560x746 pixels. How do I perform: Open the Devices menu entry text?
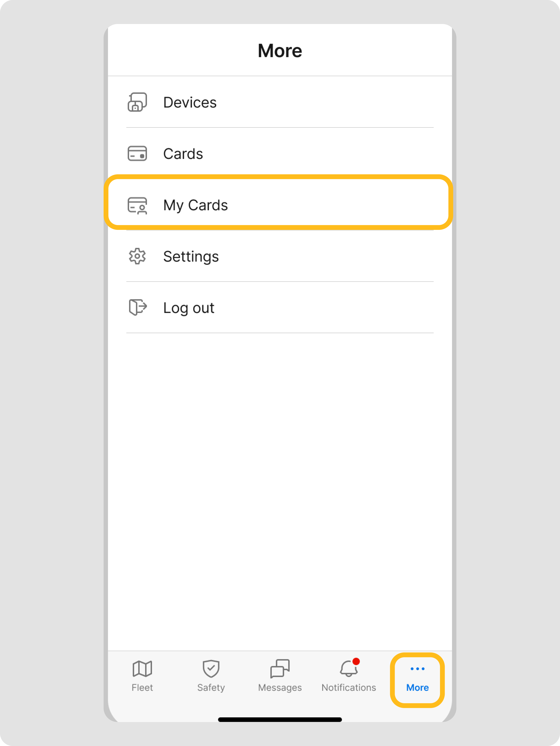pyautogui.click(x=190, y=103)
